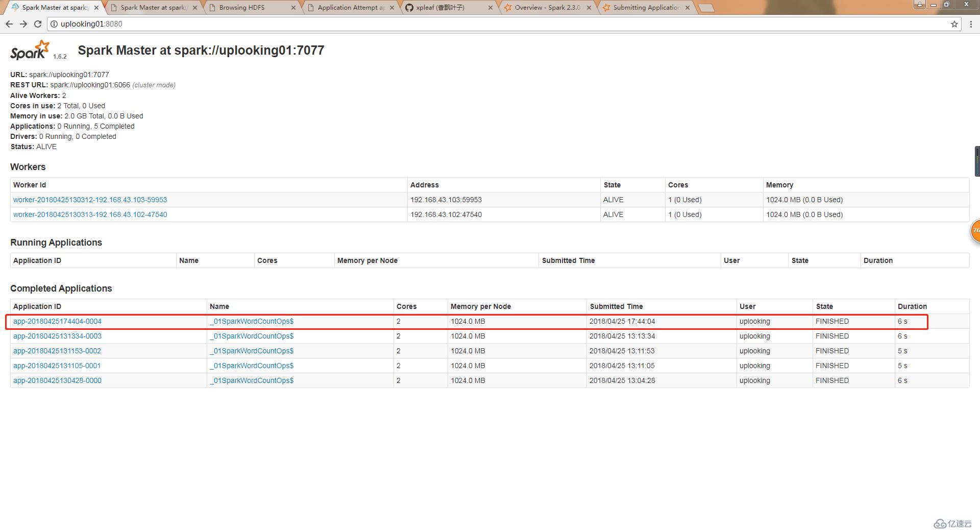Image resolution: width=980 pixels, height=530 pixels.
Task: Go back with browser back arrow
Action: coord(9,24)
